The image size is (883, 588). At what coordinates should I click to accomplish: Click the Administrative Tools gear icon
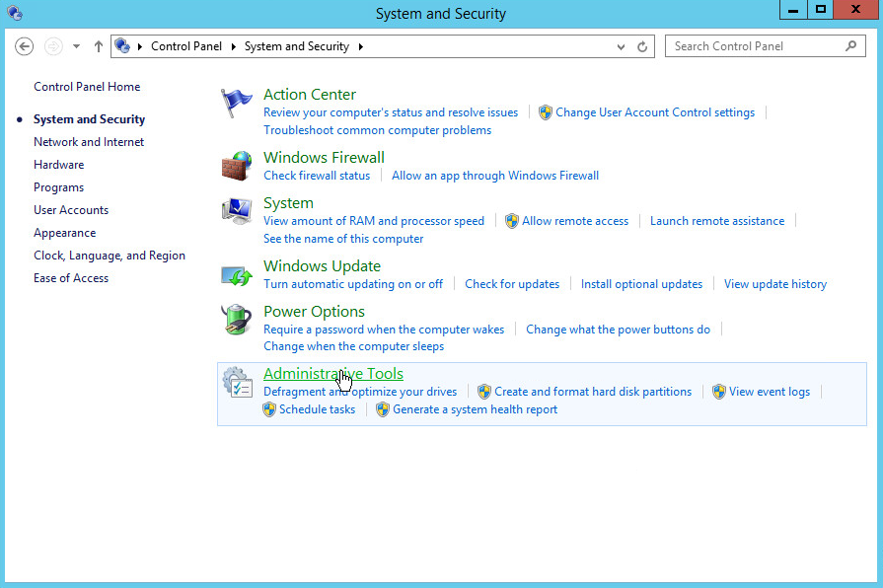pos(237,382)
